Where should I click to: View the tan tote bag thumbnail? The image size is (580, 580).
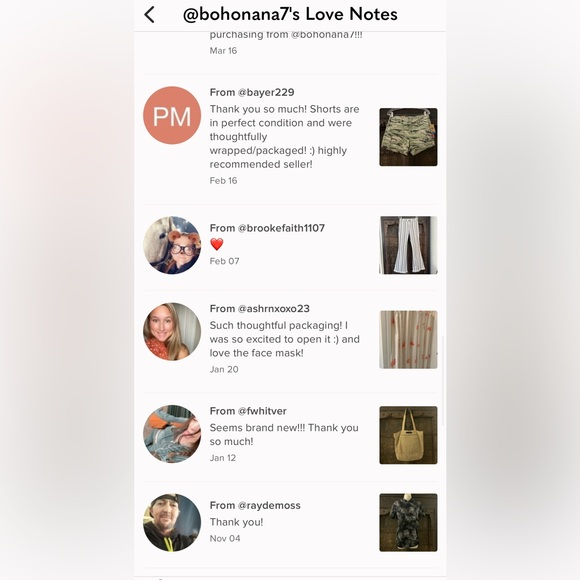click(x=408, y=435)
